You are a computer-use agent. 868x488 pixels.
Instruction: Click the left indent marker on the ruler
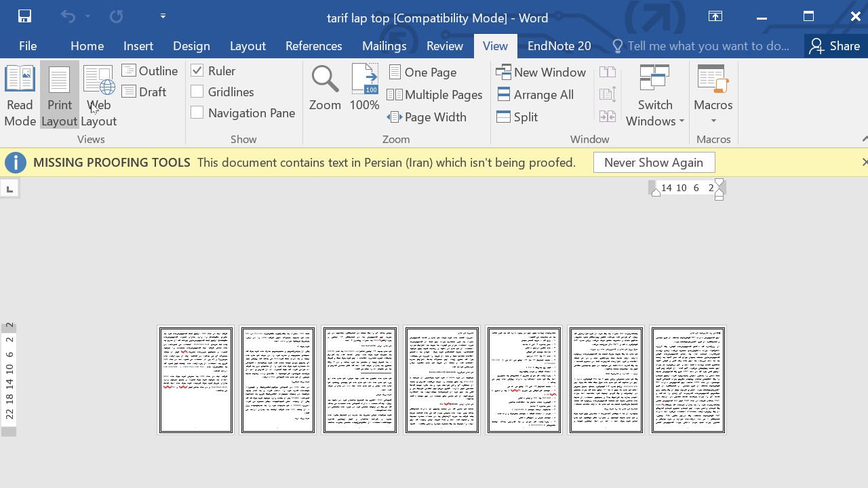[656, 192]
